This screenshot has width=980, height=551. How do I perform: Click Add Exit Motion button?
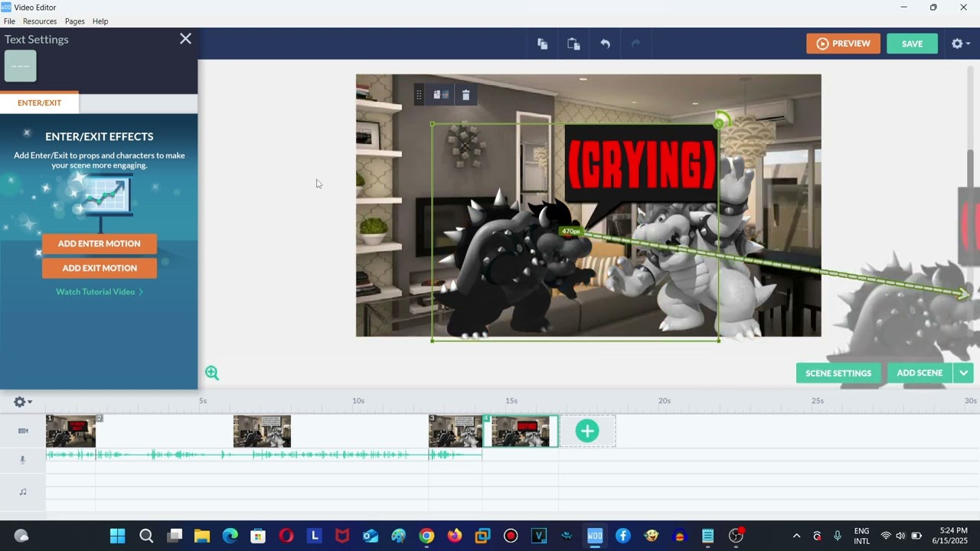(x=100, y=268)
